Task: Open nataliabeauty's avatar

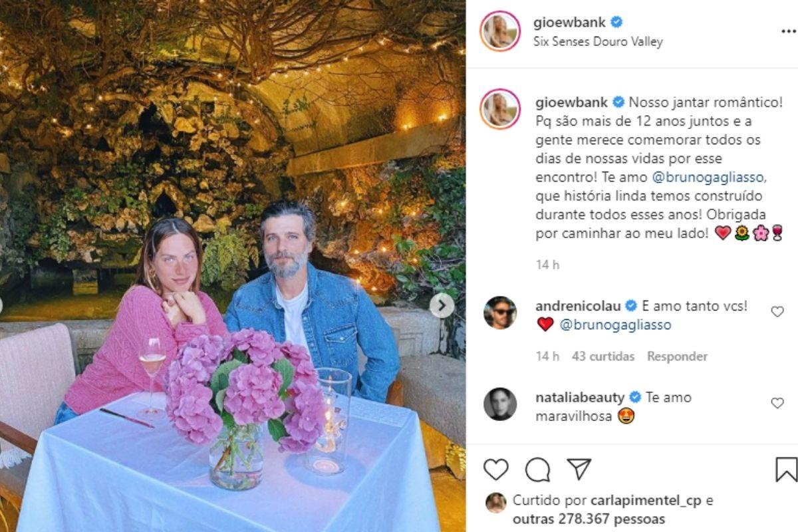Action: tap(500, 404)
